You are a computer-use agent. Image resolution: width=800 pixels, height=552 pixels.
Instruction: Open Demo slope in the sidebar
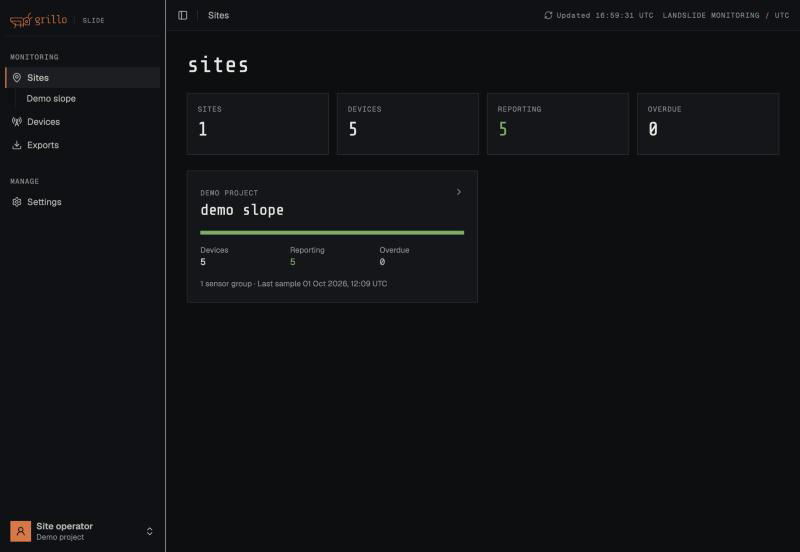51,98
